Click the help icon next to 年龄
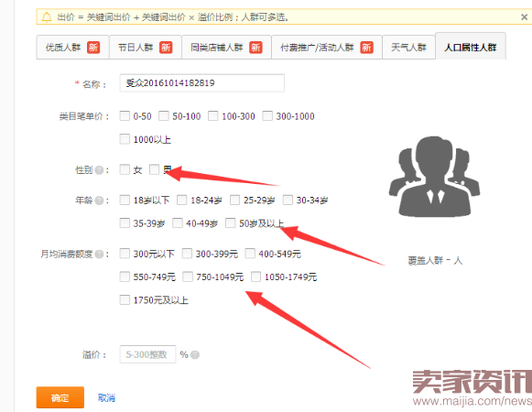532x412 pixels. pos(99,201)
